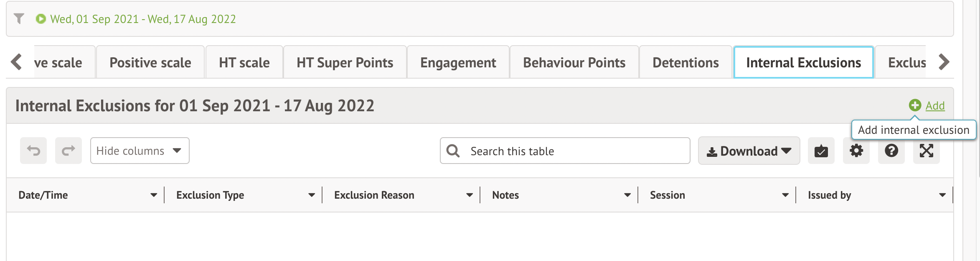Open table settings gear icon
980x261 pixels.
coord(856,151)
